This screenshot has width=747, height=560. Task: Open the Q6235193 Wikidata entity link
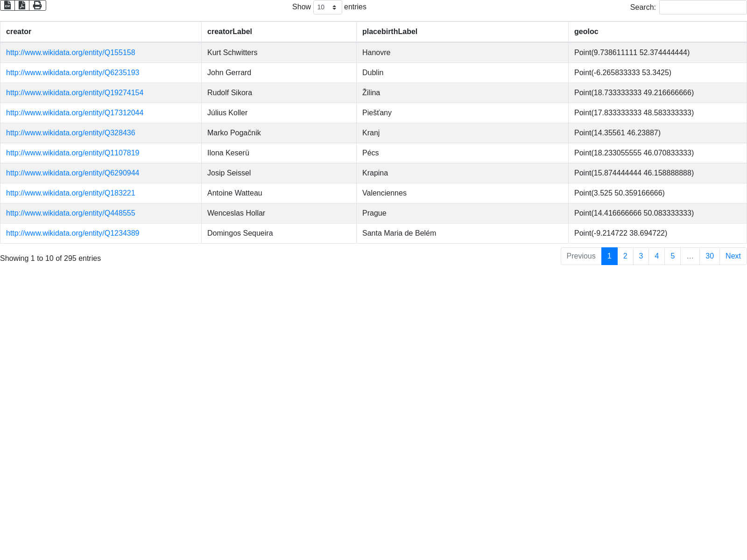(72, 73)
